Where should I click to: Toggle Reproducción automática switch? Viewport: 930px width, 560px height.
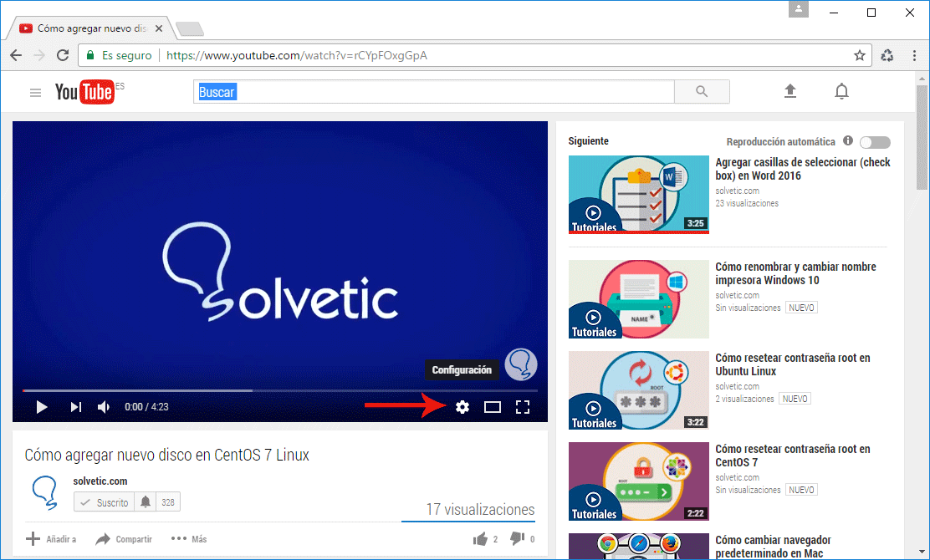tap(876, 142)
